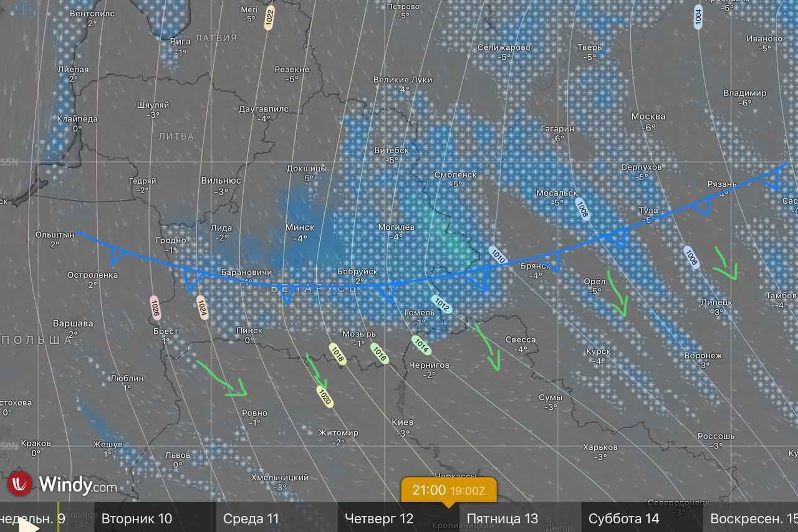Screen dimensions: 798x532
Task: Click the 1010 isobar label near Брянск
Action: [x=497, y=254]
